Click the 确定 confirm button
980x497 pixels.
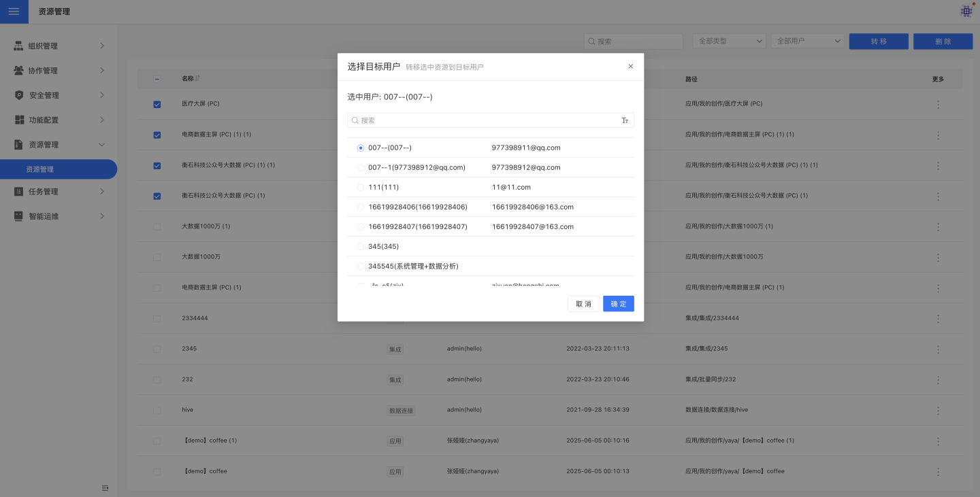pyautogui.click(x=618, y=304)
